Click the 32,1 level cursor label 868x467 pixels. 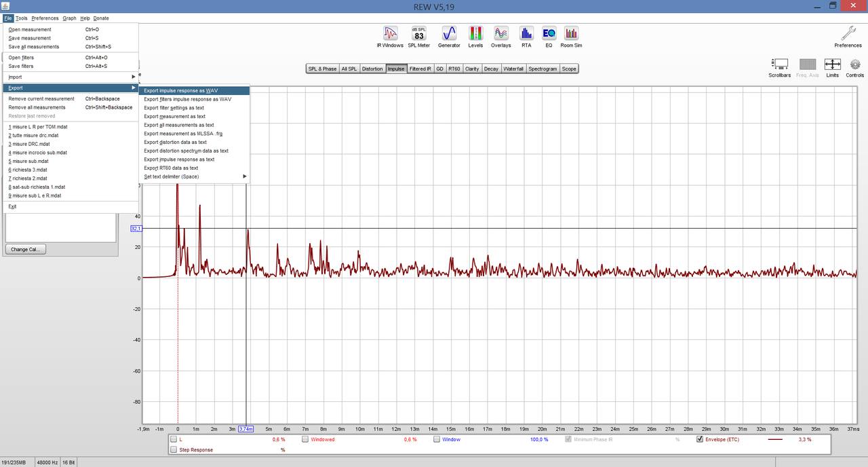[136, 229]
